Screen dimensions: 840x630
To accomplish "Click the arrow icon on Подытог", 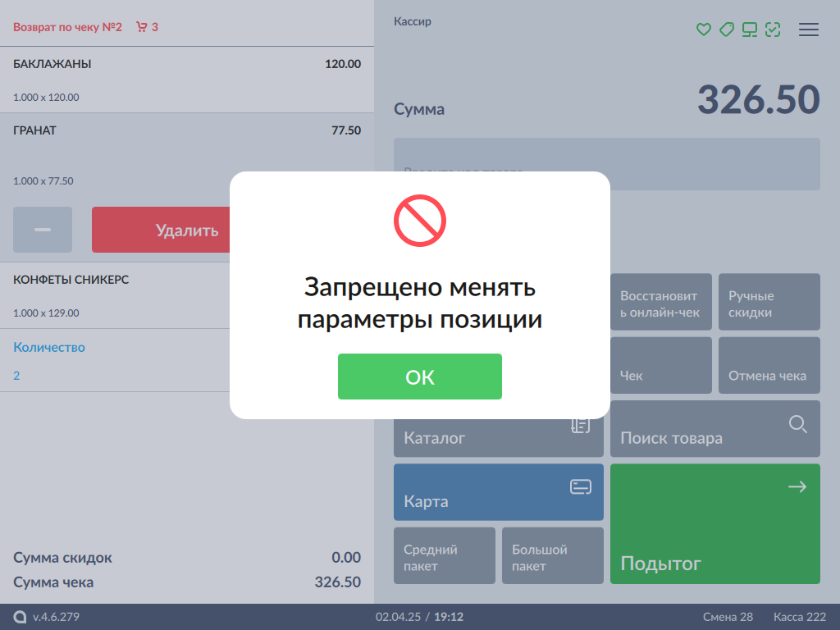I will coord(797,487).
